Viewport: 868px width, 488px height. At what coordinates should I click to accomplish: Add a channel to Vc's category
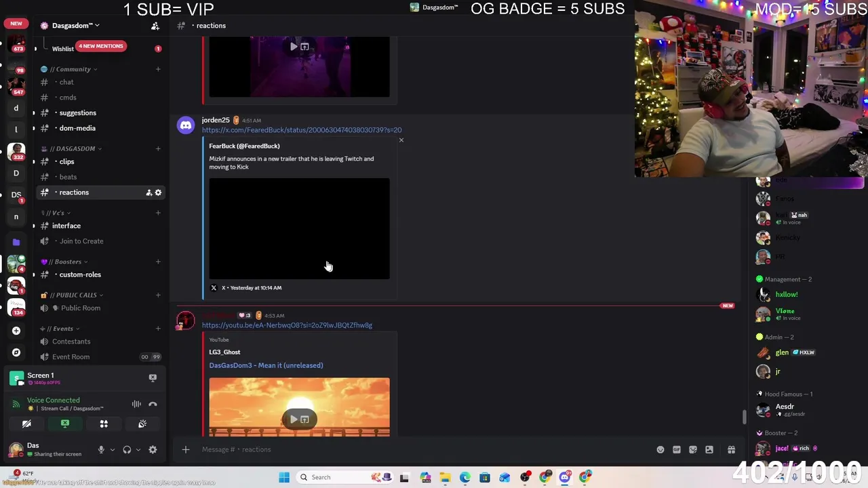[158, 213]
